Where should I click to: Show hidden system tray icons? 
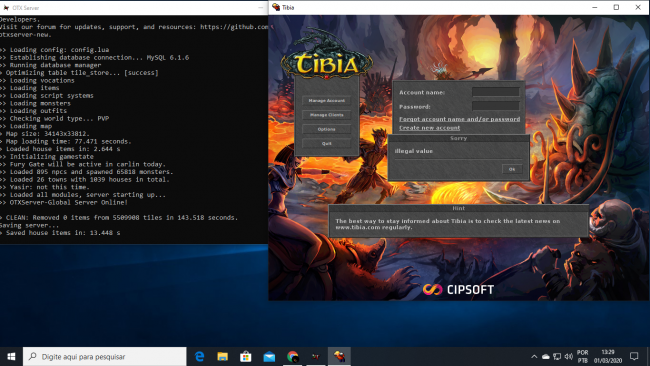click(x=534, y=356)
